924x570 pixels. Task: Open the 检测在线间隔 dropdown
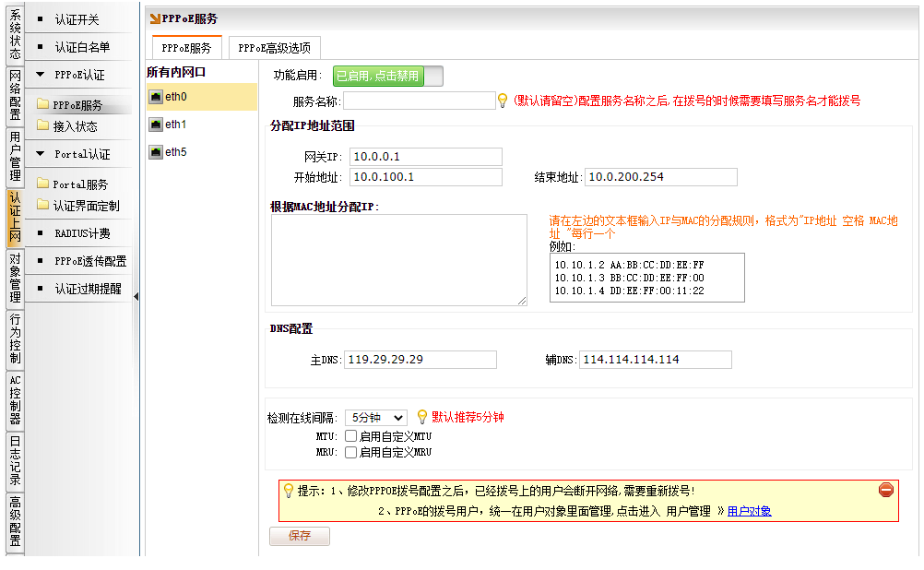click(375, 418)
